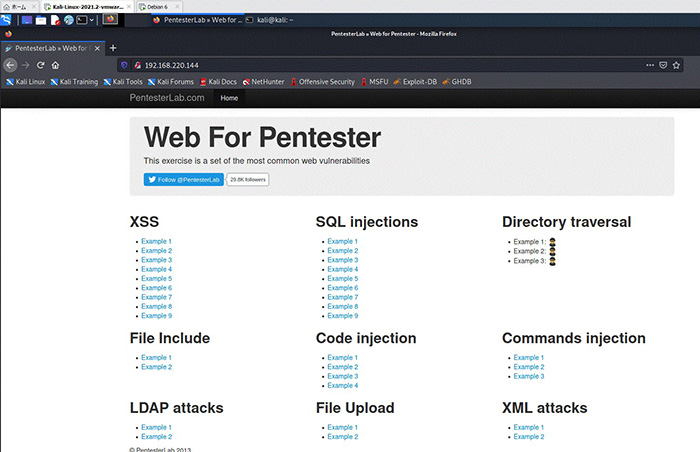Reload the current page
This screenshot has height=452, width=700.
tap(40, 65)
